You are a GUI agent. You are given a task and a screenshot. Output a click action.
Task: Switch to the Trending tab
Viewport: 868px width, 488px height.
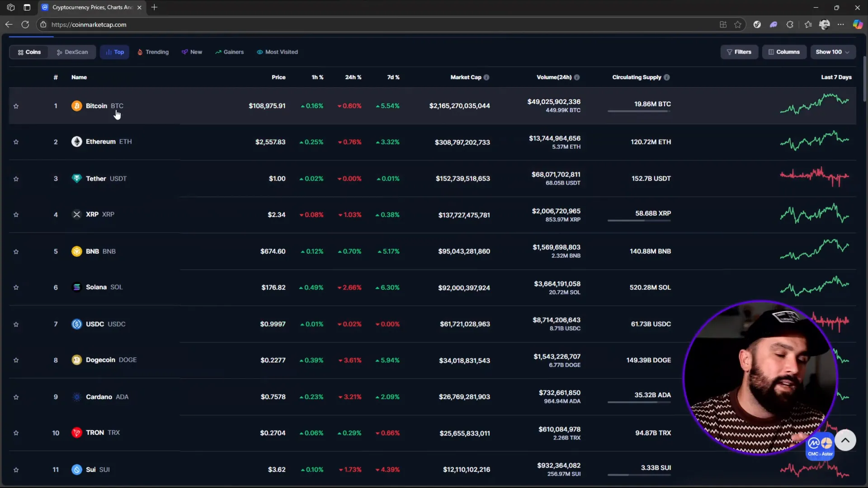click(x=153, y=52)
